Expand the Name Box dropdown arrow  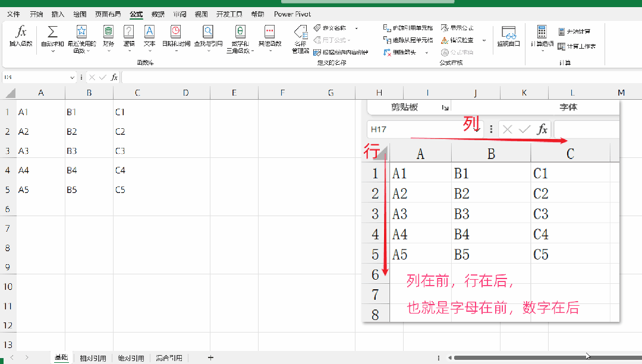(x=72, y=77)
